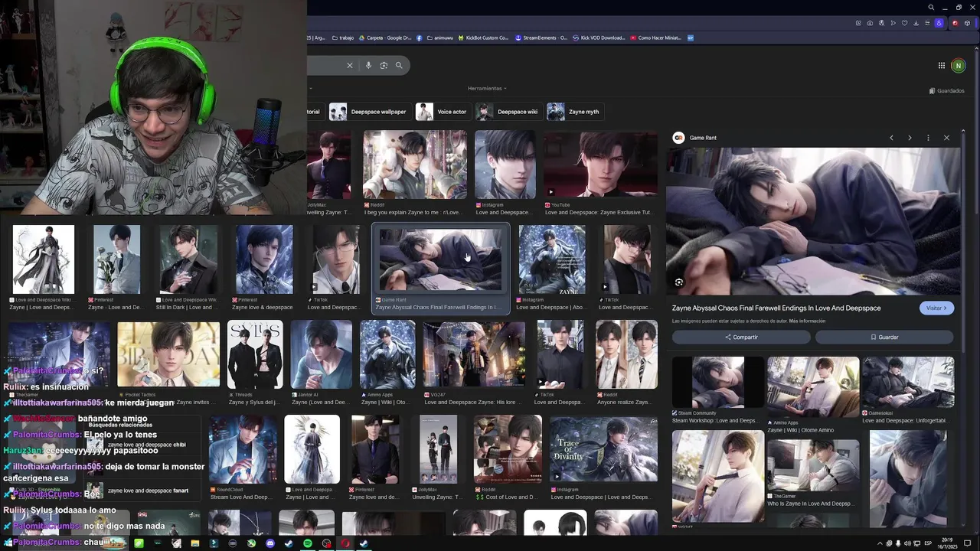Image resolution: width=980 pixels, height=551 pixels.
Task: Open the Más información link
Action: (x=807, y=321)
